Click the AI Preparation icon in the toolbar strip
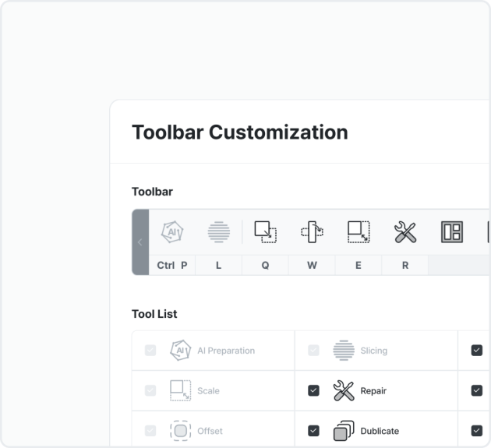The width and height of the screenshot is (491, 448). click(172, 232)
